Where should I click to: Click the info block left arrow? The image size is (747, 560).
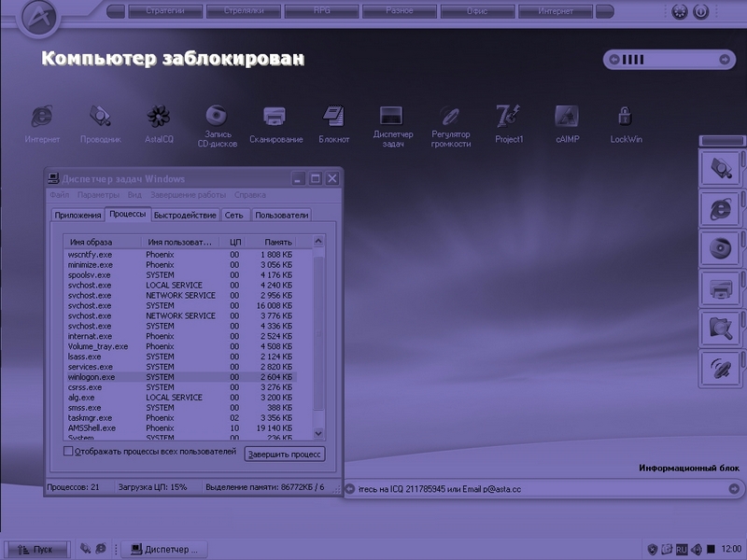(350, 489)
